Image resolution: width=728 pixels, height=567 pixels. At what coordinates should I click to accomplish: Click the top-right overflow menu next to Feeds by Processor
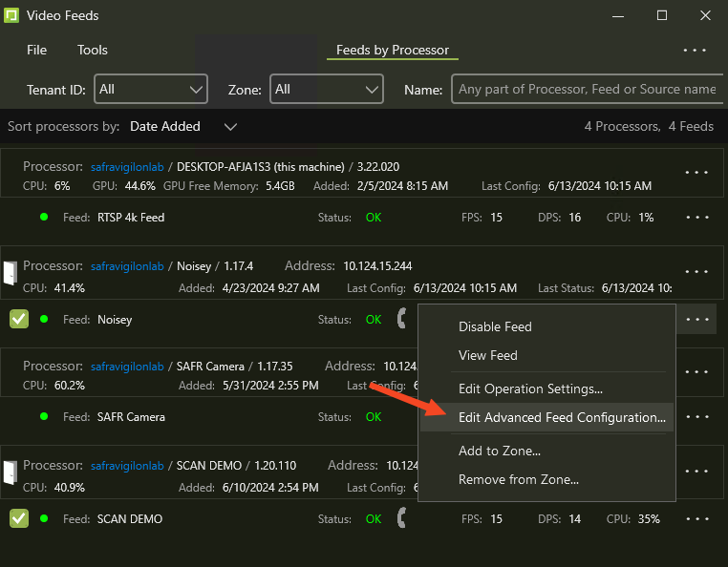click(695, 51)
